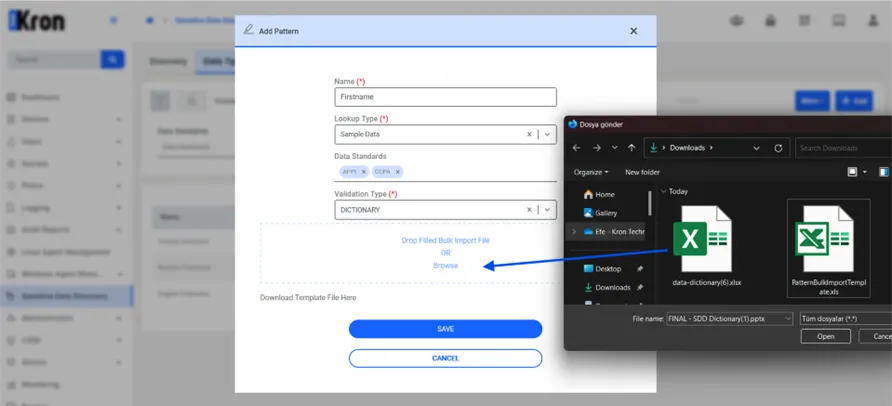The image size is (892, 406).
Task: Expand the address bar history dropdown
Action: 756,148
